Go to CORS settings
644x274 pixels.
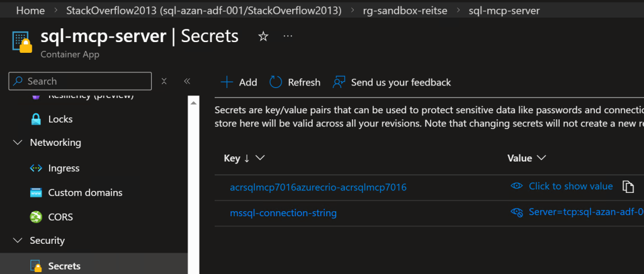tap(60, 217)
